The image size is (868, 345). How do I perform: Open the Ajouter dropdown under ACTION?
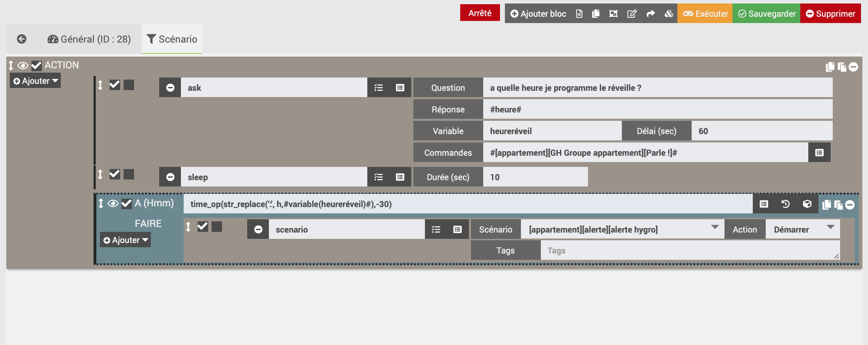tap(35, 81)
